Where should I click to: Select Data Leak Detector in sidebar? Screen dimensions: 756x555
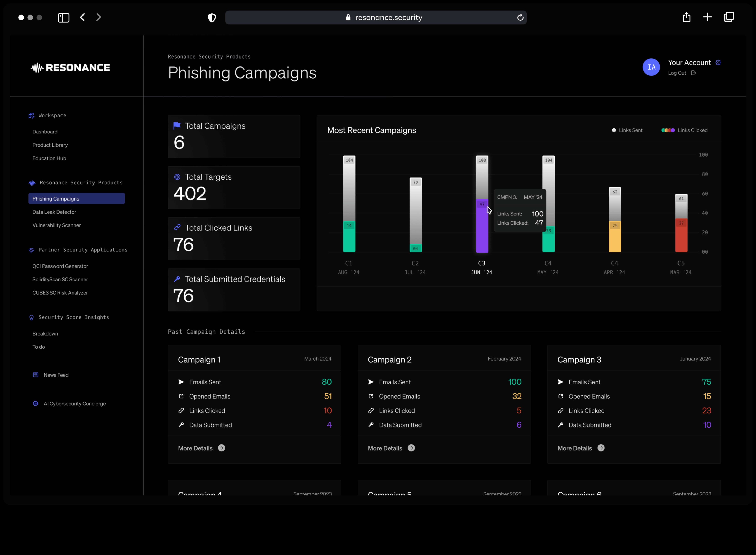[54, 212]
